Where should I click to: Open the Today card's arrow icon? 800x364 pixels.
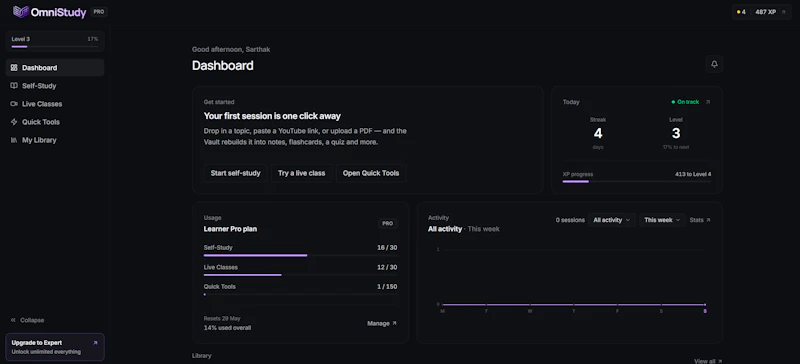coord(708,102)
